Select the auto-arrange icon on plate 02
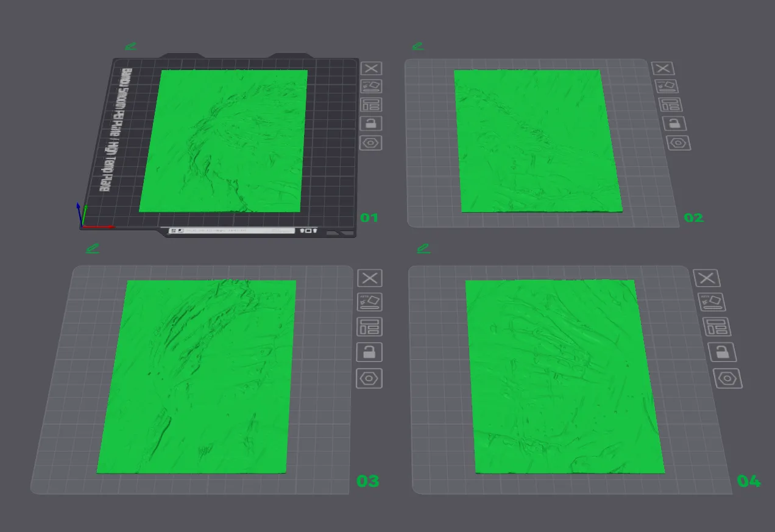 tap(667, 86)
